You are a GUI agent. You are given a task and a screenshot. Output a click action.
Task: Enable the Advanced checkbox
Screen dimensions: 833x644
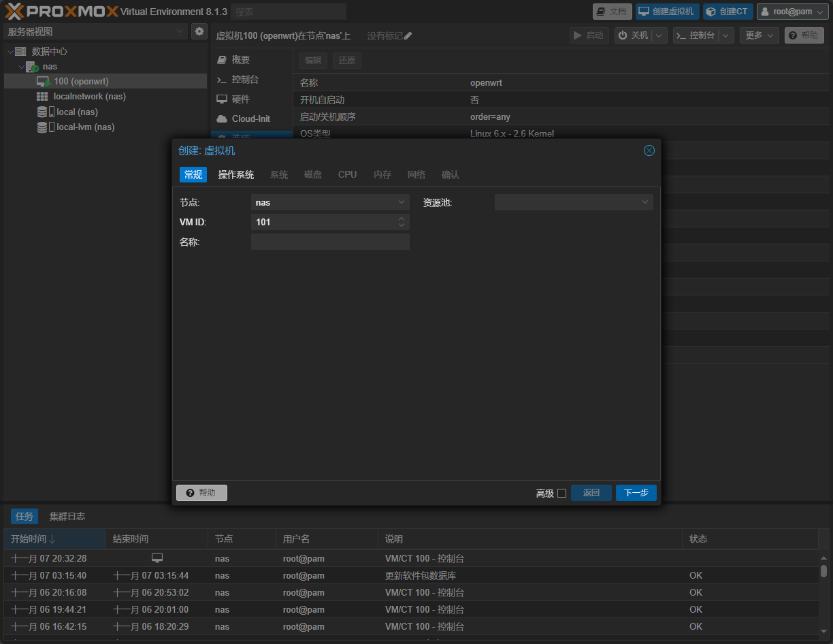pos(561,494)
